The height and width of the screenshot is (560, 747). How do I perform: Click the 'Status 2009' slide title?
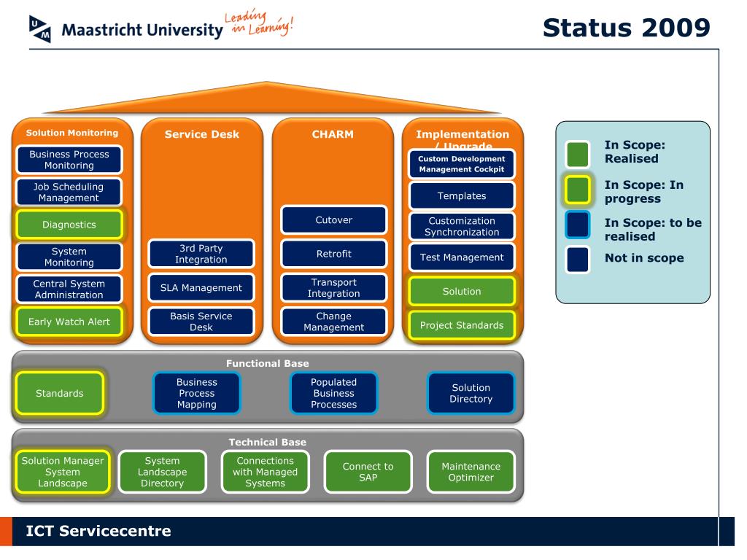[x=627, y=28]
